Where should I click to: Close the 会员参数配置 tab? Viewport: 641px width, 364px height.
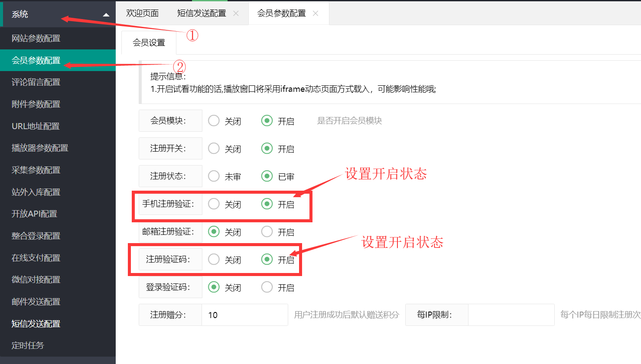(x=316, y=13)
